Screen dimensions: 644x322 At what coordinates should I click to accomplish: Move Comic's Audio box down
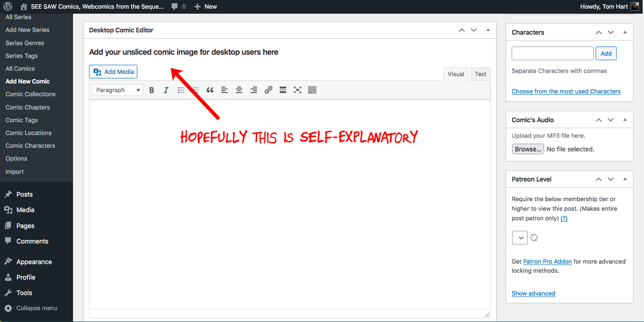[611, 120]
